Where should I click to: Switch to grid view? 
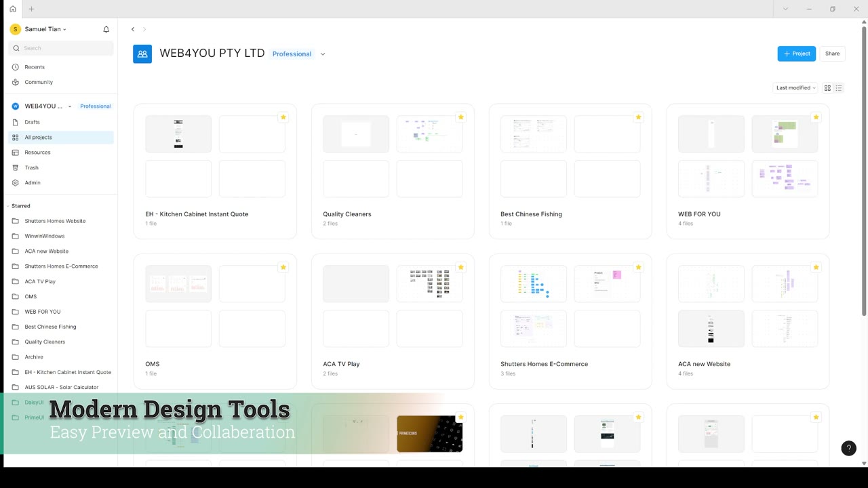click(827, 88)
